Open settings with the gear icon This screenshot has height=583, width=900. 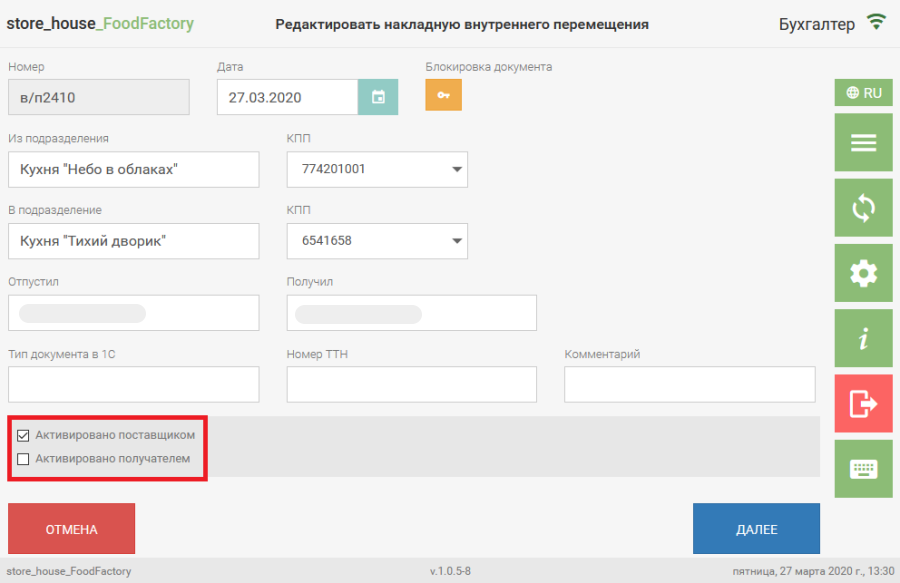[x=863, y=273]
